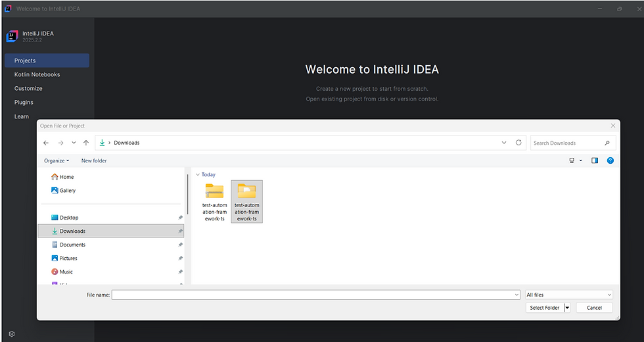Open the Select Folder split arrow

pyautogui.click(x=567, y=308)
